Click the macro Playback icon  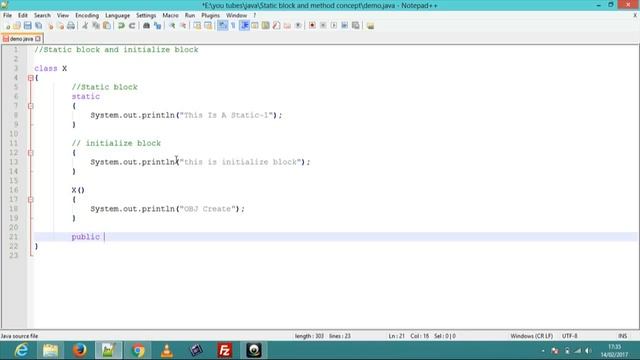click(334, 26)
